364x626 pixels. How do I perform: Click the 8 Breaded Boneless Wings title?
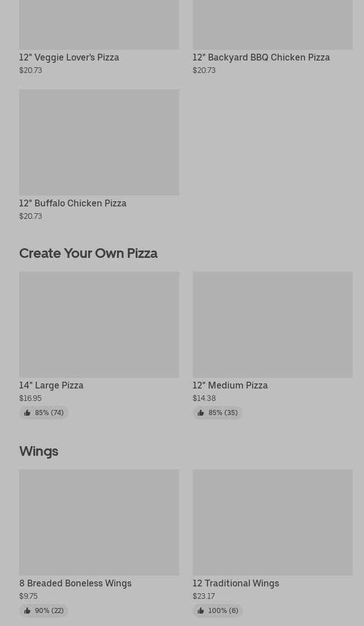tap(75, 583)
